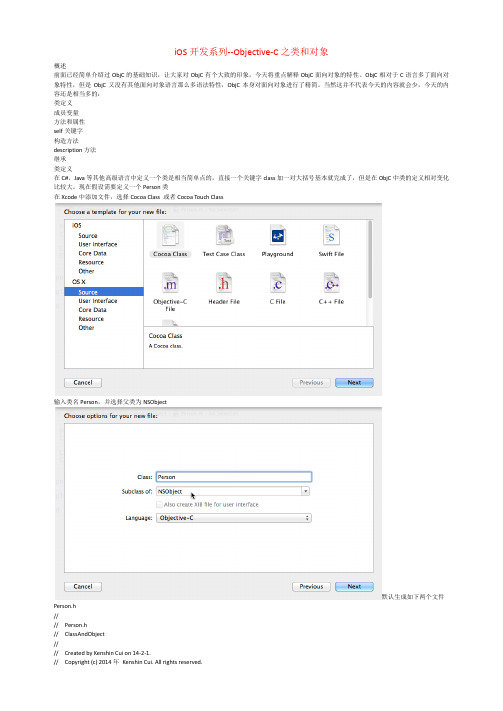Select the highlighted OS X Source category
Screen dimensions: 503x711
click(x=104, y=292)
